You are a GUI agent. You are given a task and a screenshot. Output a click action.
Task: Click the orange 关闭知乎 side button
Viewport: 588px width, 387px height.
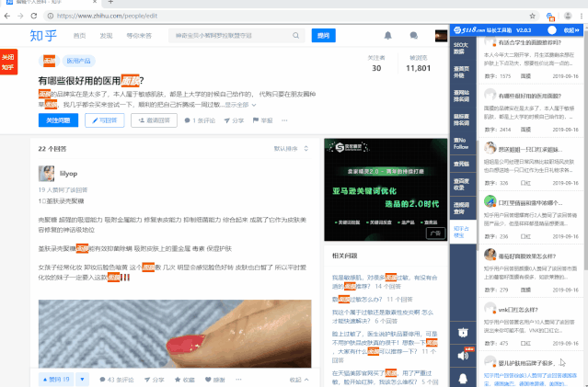point(8,62)
